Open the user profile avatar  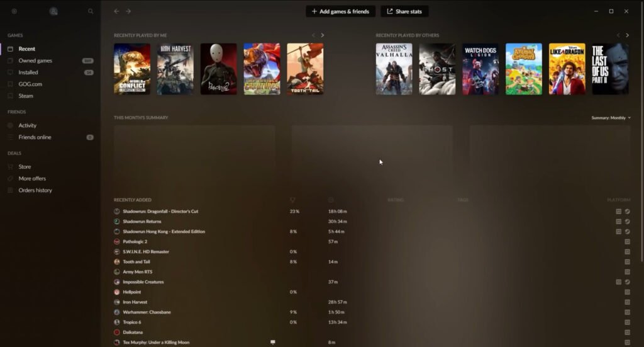point(53,11)
